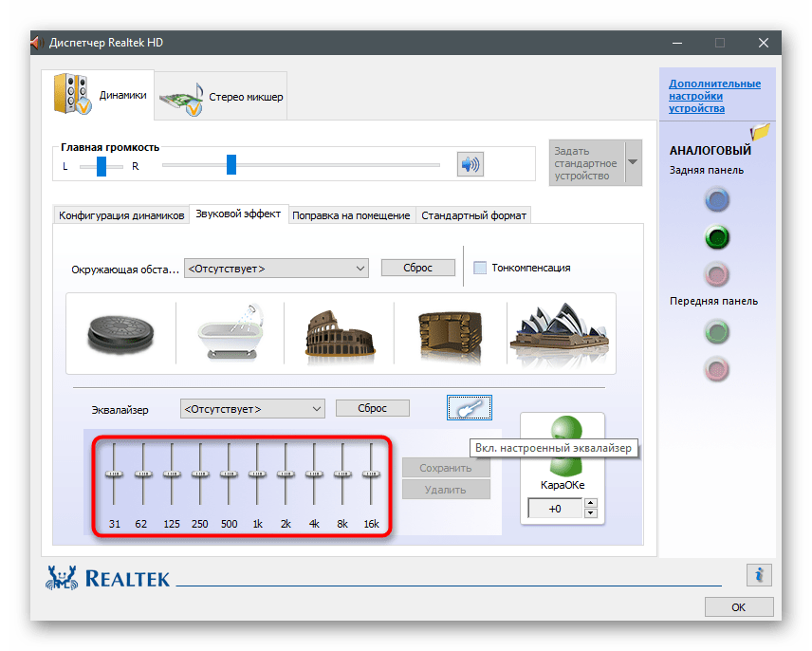Click the mute speaker volume icon
Screen dimensions: 812x651
point(470,165)
